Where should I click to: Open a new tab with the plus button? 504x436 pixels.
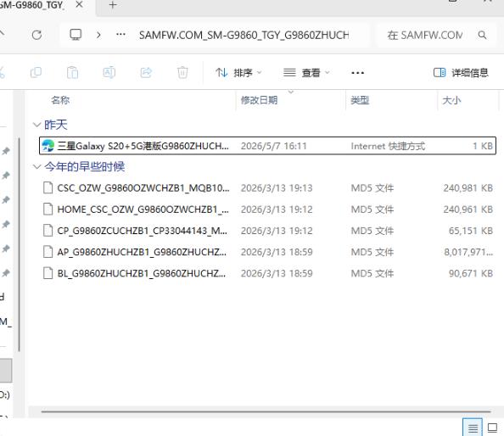(113, 5)
